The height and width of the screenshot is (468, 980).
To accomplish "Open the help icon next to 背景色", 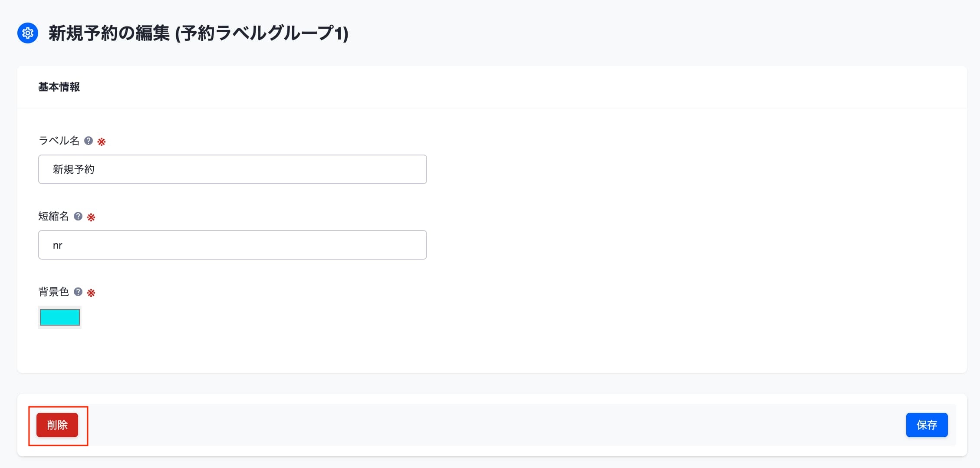I will 78,292.
